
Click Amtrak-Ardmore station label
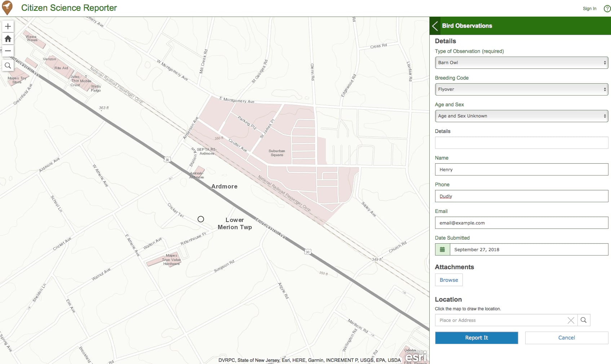(x=196, y=175)
